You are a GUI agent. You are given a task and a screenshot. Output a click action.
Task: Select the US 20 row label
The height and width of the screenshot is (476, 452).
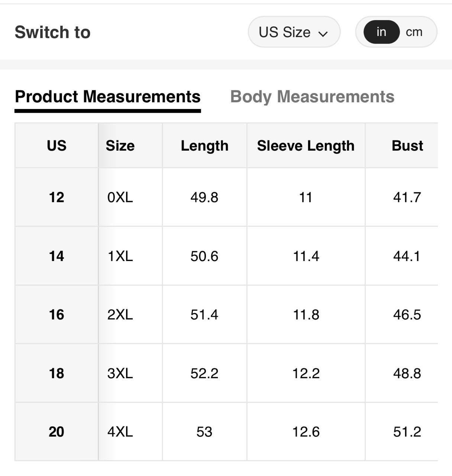[x=56, y=432]
